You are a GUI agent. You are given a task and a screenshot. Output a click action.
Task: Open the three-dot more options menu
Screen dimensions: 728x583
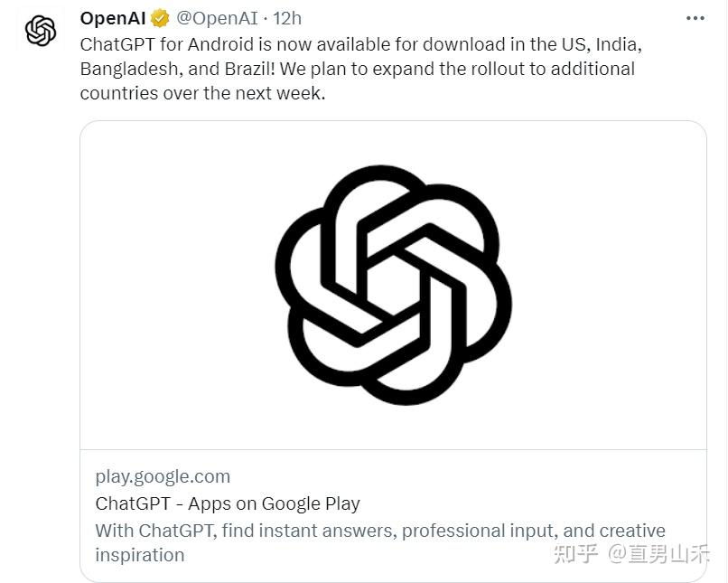coord(695,18)
